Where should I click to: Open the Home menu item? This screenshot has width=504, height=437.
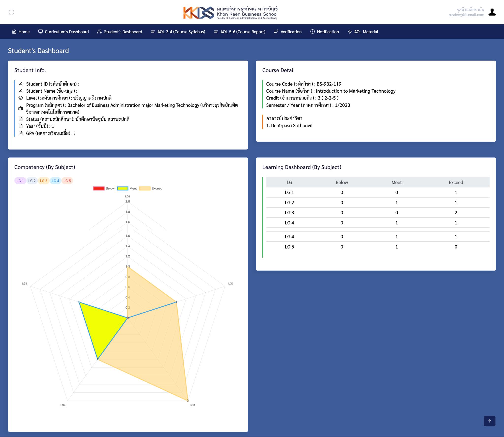click(21, 32)
